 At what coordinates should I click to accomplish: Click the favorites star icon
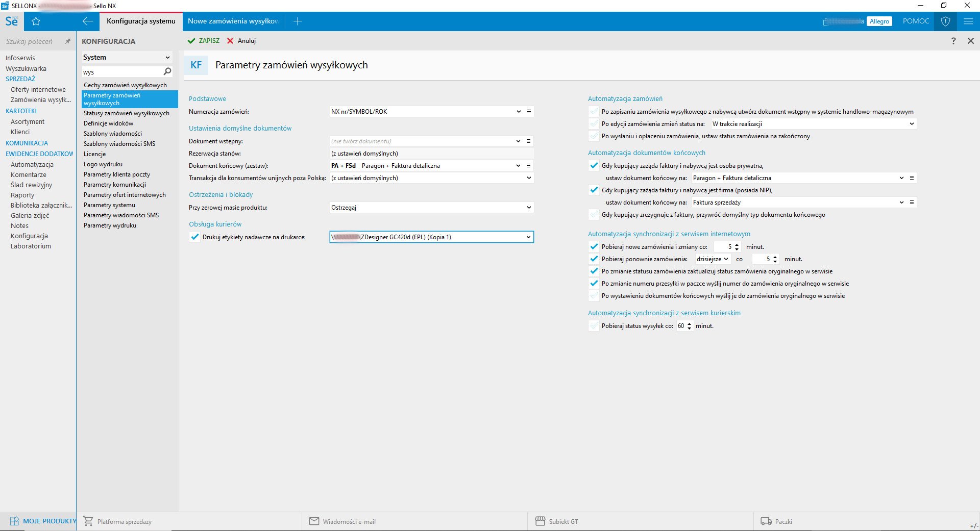(x=36, y=21)
